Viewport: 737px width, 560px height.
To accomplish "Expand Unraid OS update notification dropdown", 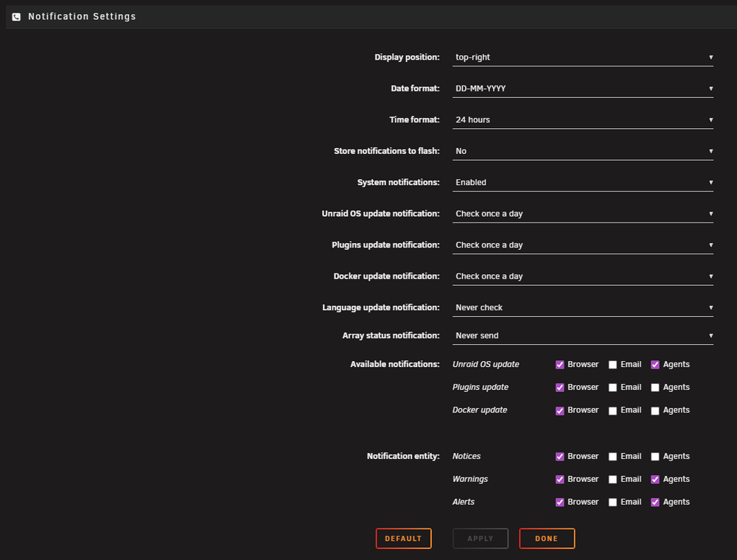I will 582,214.
